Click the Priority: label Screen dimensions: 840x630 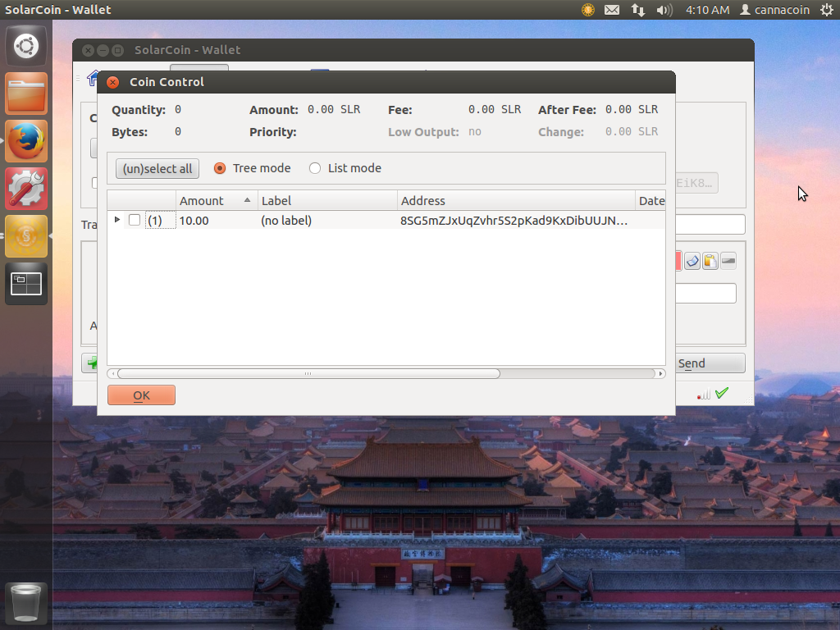coord(273,132)
